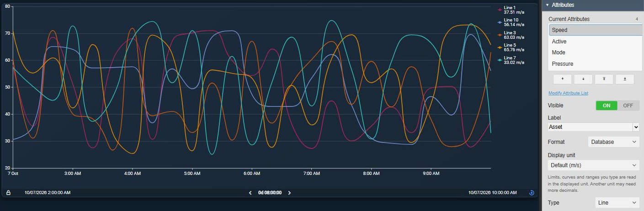644x211 pixels.
Task: Click the Line 3 legend entry
Action: tap(511, 35)
